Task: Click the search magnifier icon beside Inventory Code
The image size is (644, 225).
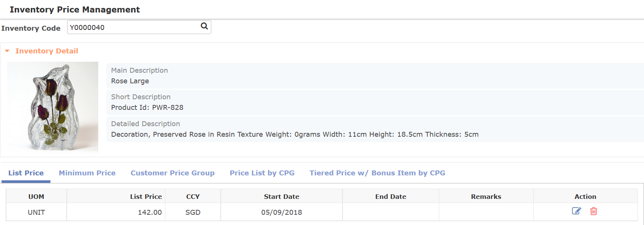Action: (204, 26)
